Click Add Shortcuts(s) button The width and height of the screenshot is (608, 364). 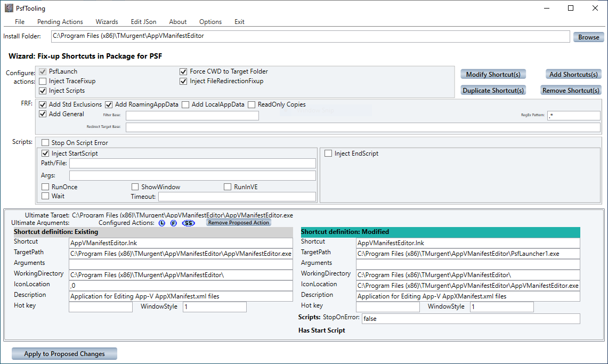tap(573, 75)
